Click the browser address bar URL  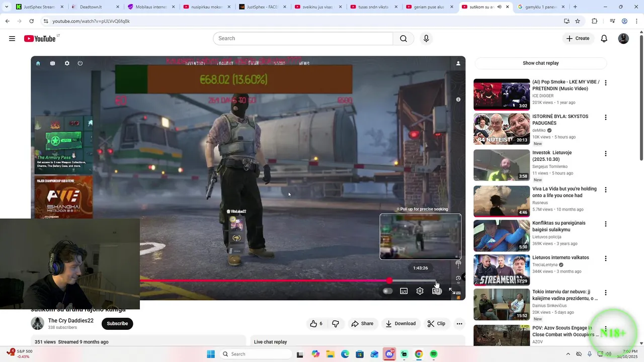91,21
